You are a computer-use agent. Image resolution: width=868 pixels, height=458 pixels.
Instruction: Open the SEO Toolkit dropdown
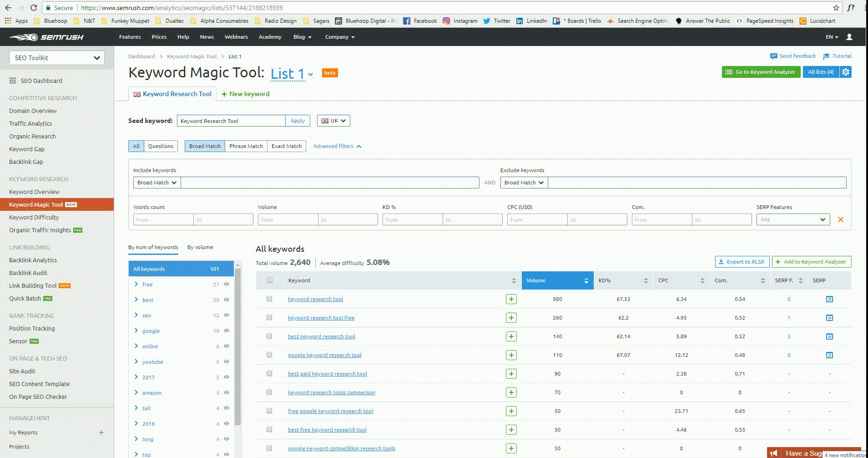[57, 58]
